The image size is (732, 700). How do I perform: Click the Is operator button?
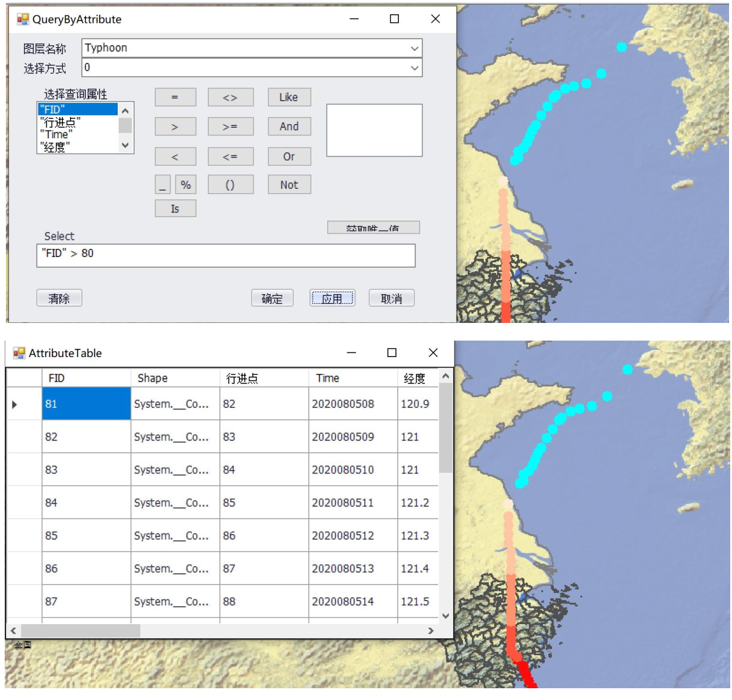175,209
